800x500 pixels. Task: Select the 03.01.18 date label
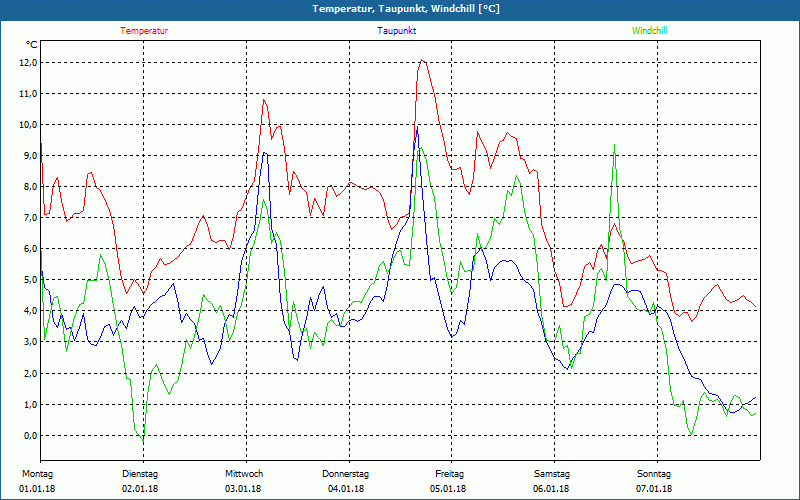243,489
